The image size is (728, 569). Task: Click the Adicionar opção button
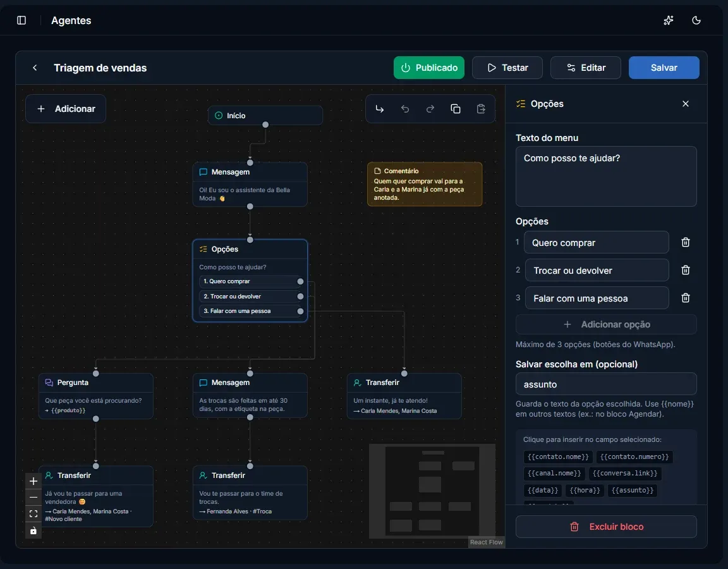pyautogui.click(x=607, y=325)
